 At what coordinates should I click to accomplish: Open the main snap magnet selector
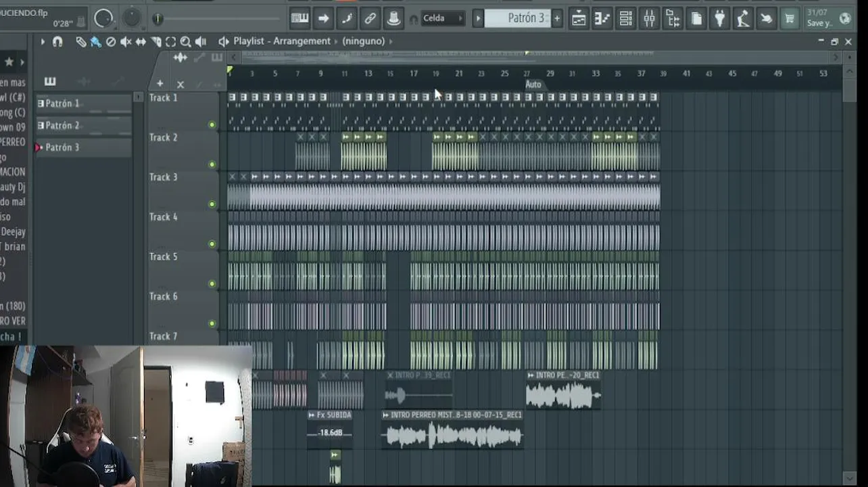pos(414,20)
